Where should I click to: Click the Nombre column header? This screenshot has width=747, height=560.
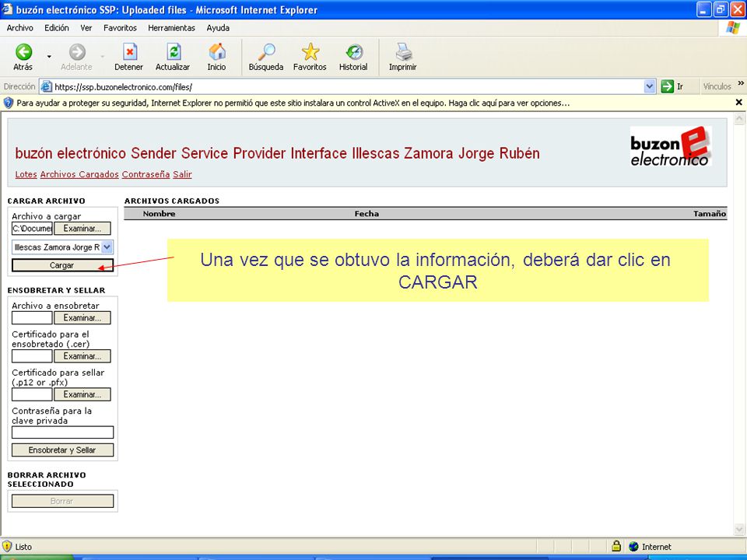[x=159, y=214]
